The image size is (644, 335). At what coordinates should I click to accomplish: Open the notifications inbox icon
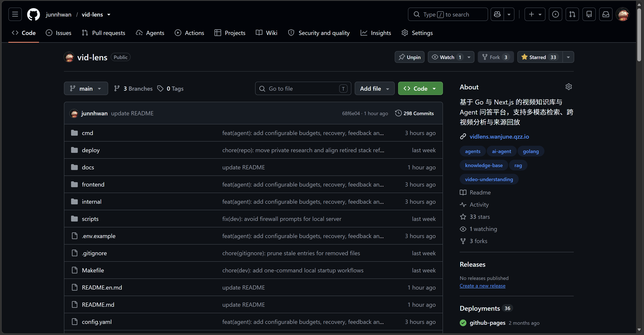pos(606,14)
